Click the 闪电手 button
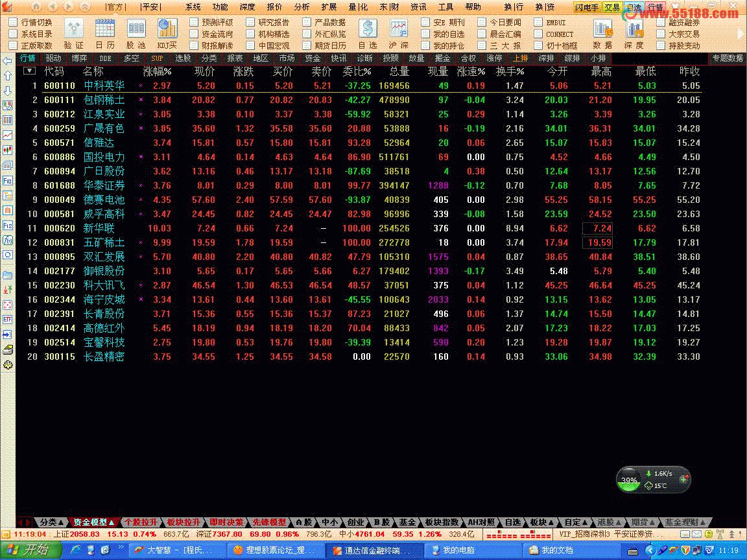This screenshot has height=560, width=747. point(587,7)
